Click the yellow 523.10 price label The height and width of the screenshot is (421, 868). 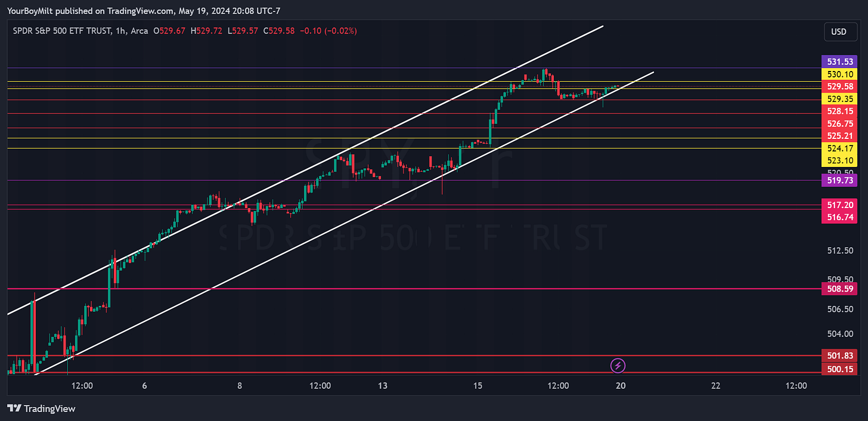839,160
